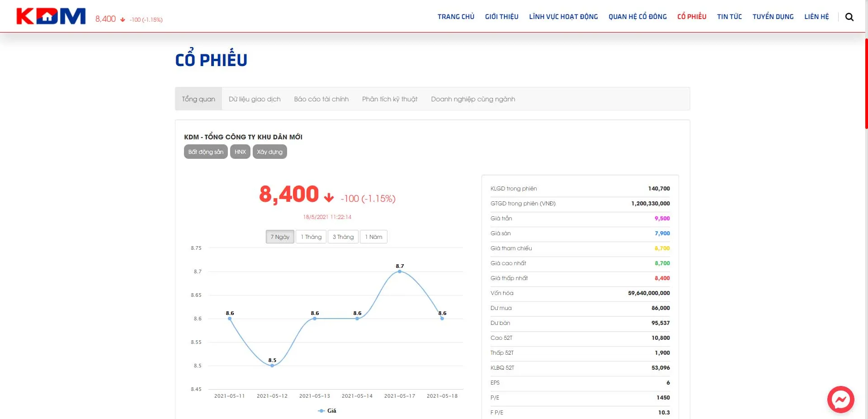Open the search magnifier icon
Image resolution: width=868 pixels, height=419 pixels.
(x=849, y=17)
